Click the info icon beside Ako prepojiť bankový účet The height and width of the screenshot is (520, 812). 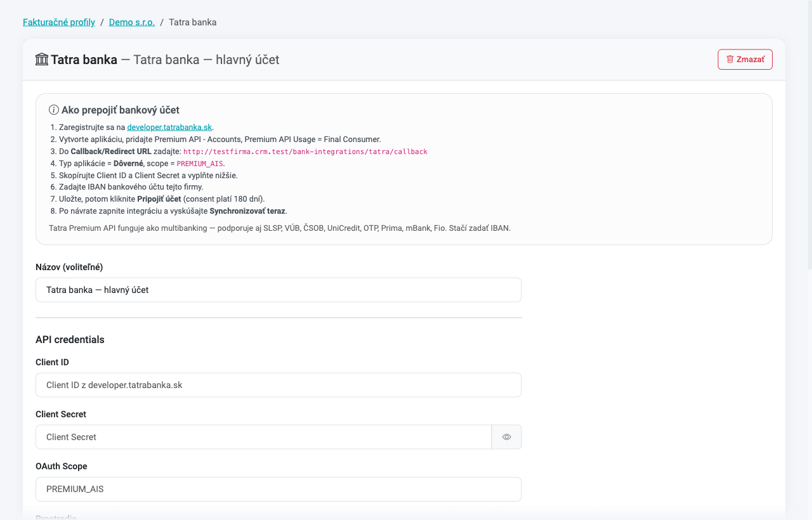click(54, 110)
